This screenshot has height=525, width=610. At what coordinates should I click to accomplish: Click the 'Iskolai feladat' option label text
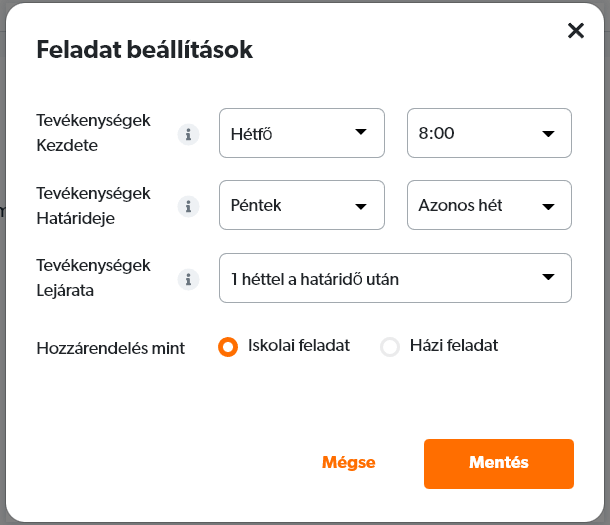point(298,346)
